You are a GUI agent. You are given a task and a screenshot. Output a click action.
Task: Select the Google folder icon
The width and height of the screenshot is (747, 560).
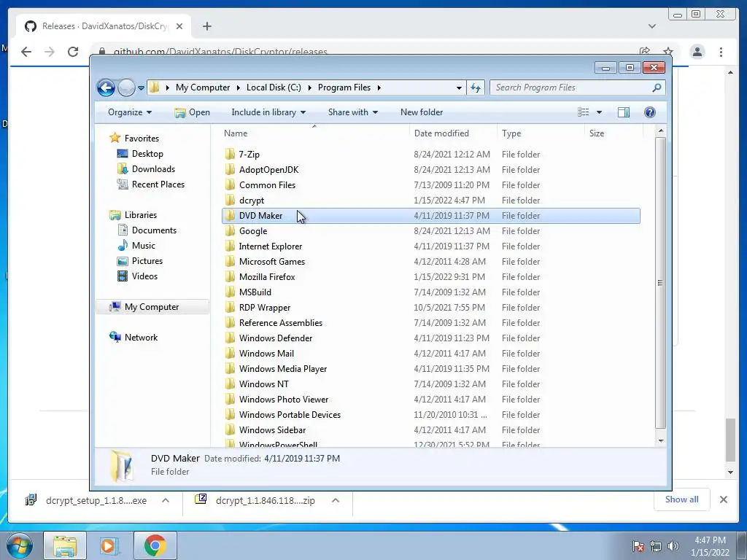230,231
